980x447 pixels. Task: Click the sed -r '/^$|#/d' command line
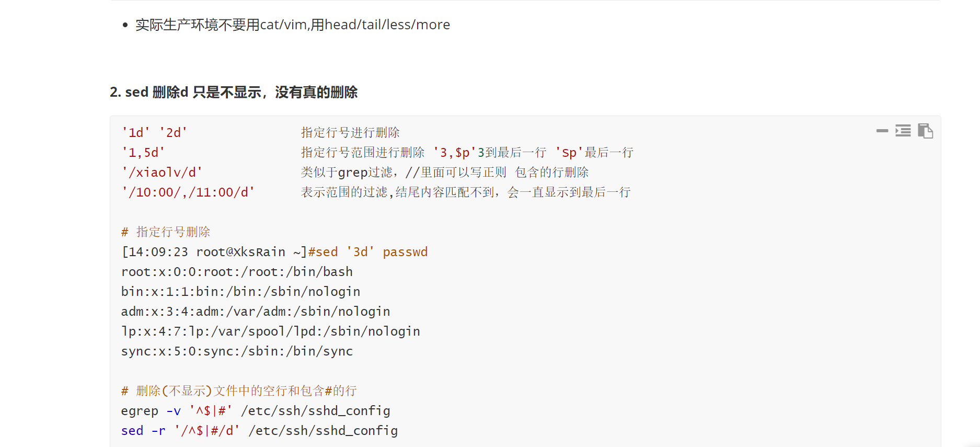[x=259, y=431]
